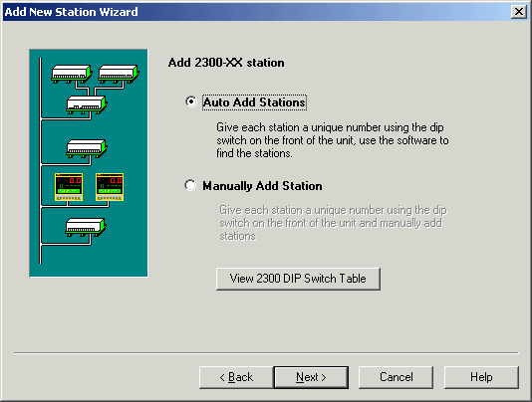This screenshot has height=402, width=532.
Task: Click the hub station icon below top pair
Action: (87, 104)
